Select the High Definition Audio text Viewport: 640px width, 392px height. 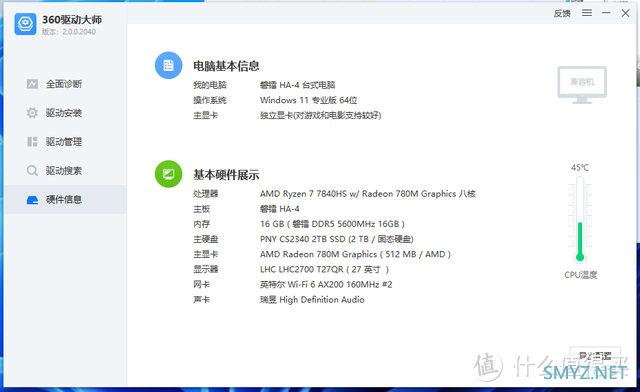click(312, 300)
